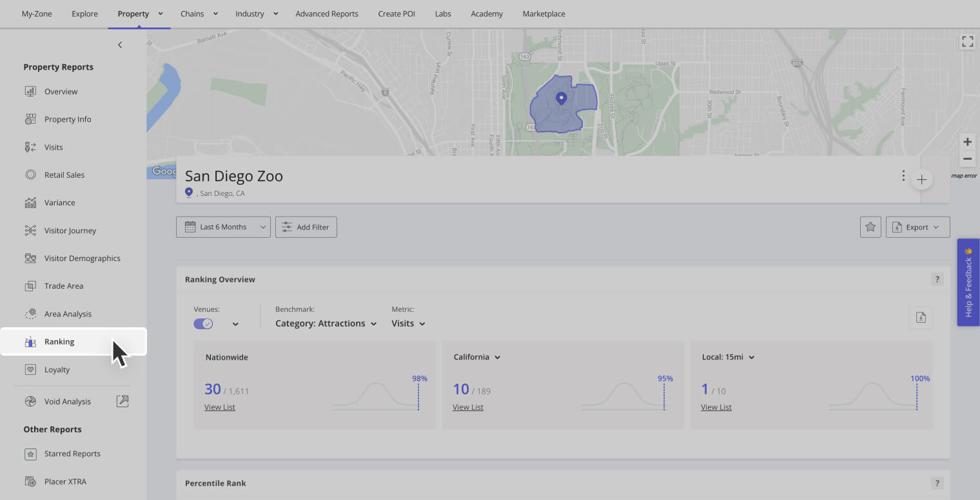The width and height of the screenshot is (980, 500).
Task: Select the Property tab
Action: point(133,14)
